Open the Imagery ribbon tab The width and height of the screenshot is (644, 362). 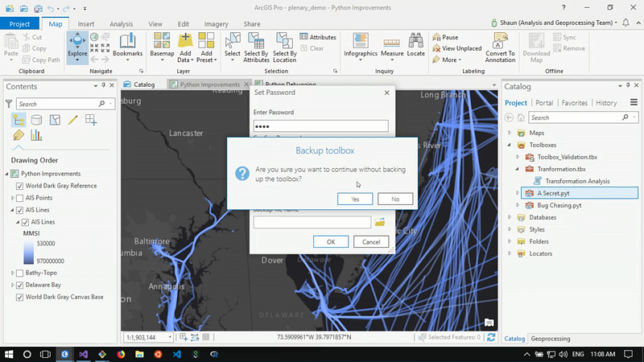216,24
